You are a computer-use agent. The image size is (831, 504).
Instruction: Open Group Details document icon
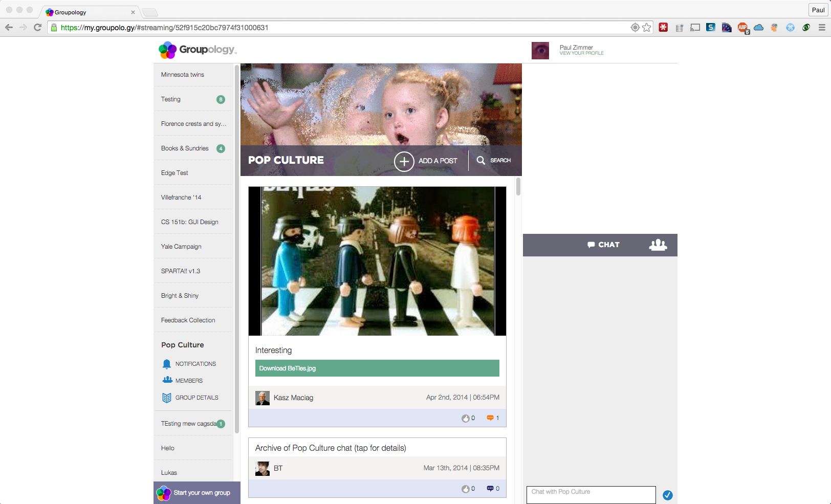[167, 398]
